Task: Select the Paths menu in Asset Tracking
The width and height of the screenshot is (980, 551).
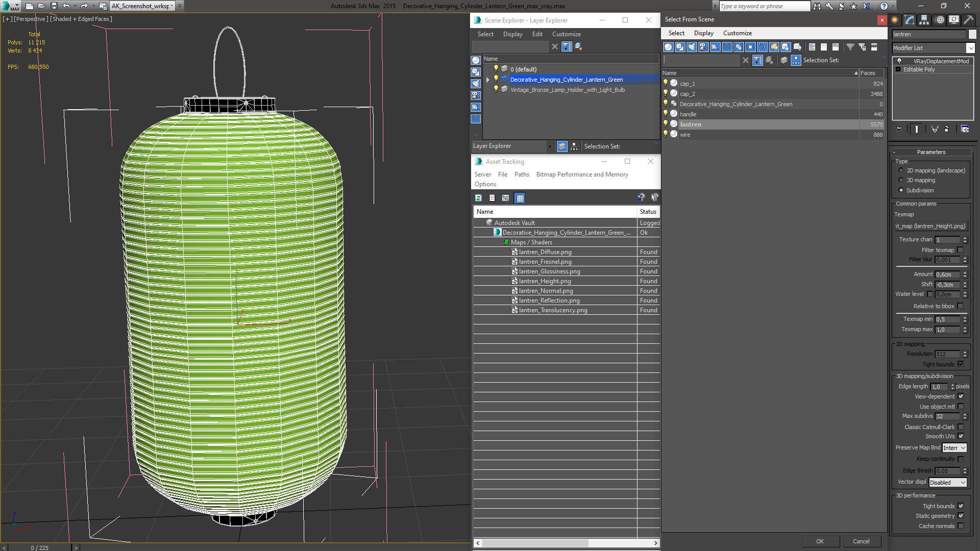Action: 521,174
